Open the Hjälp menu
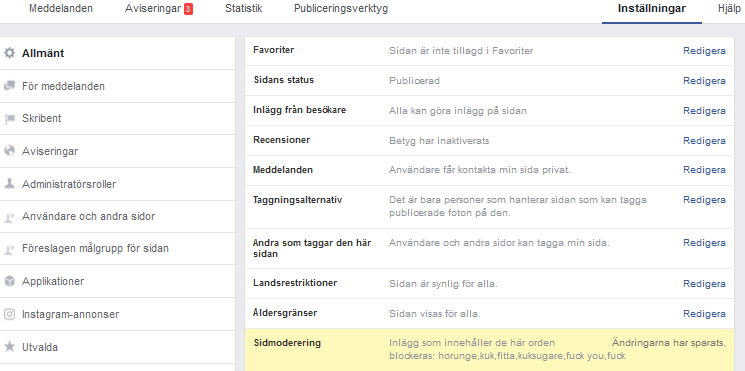 click(729, 9)
